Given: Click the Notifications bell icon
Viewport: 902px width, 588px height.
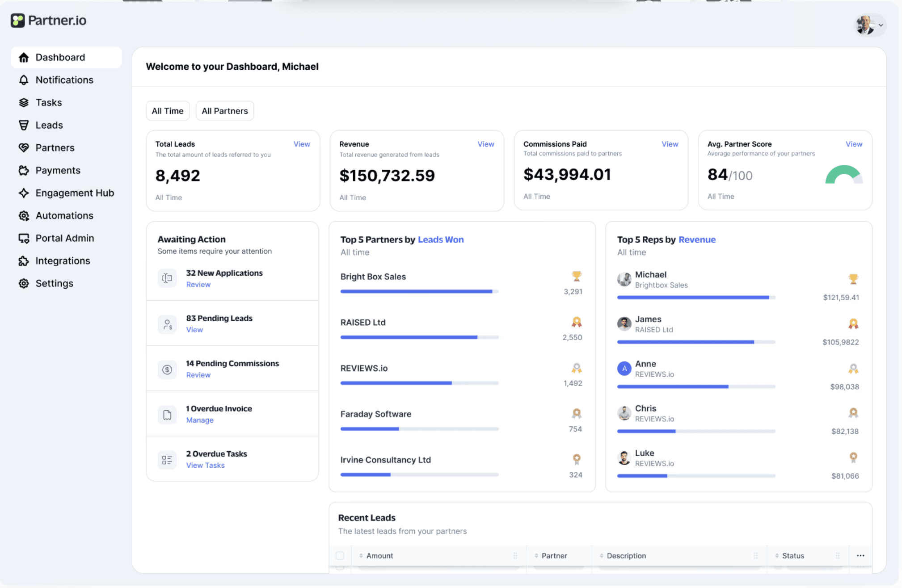Looking at the screenshot, I should click(24, 80).
